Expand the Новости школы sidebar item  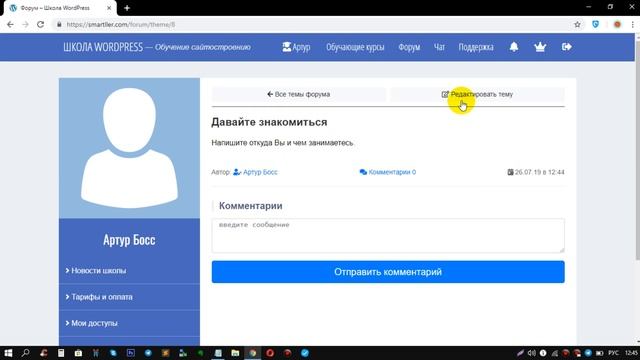pos(129,271)
